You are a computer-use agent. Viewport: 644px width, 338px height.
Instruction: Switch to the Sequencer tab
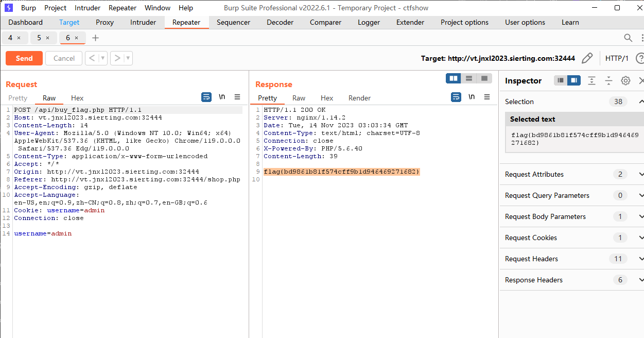coord(234,22)
